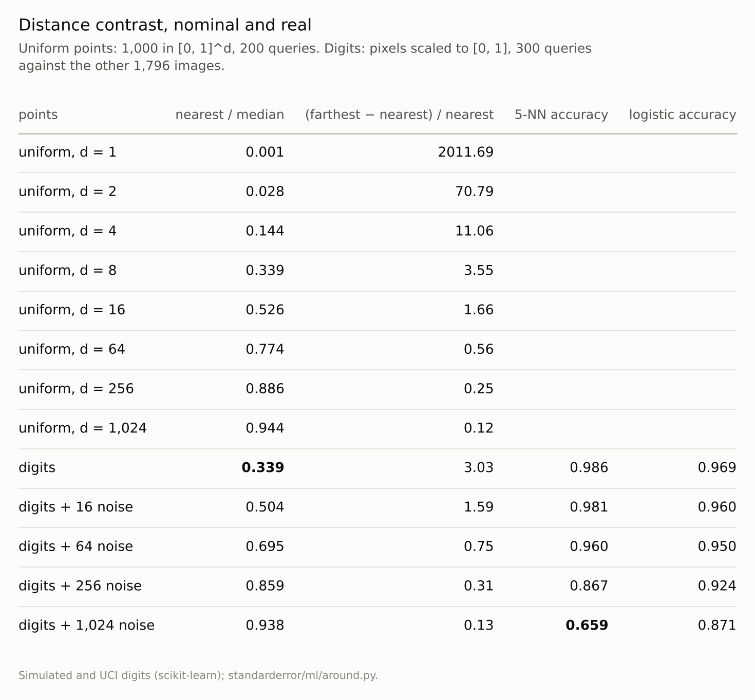
Task: Click the value 0.774
Action: (x=265, y=350)
